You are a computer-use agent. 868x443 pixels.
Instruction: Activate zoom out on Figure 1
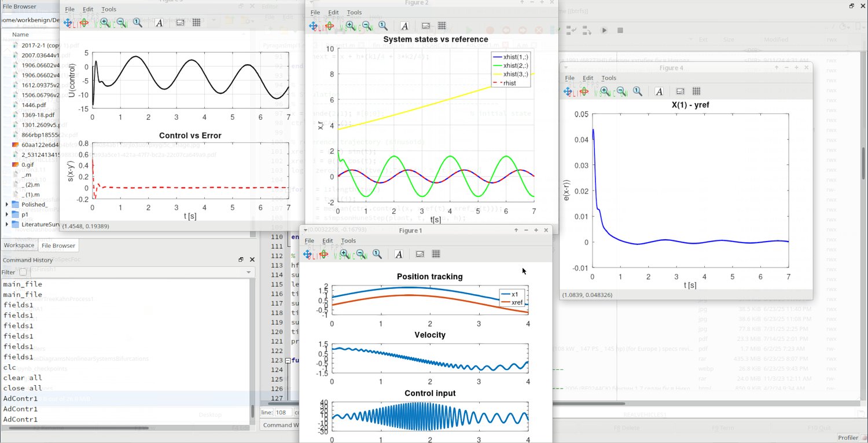361,254
